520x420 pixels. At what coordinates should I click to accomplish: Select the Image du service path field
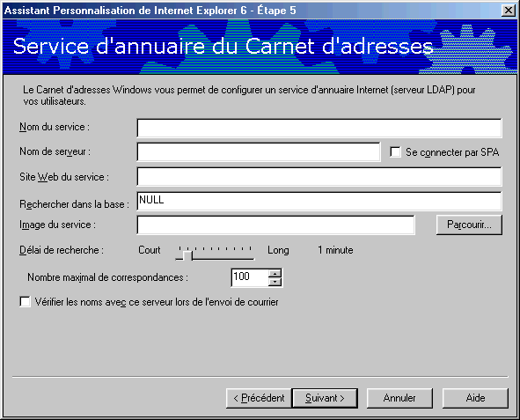pyautogui.click(x=275, y=225)
